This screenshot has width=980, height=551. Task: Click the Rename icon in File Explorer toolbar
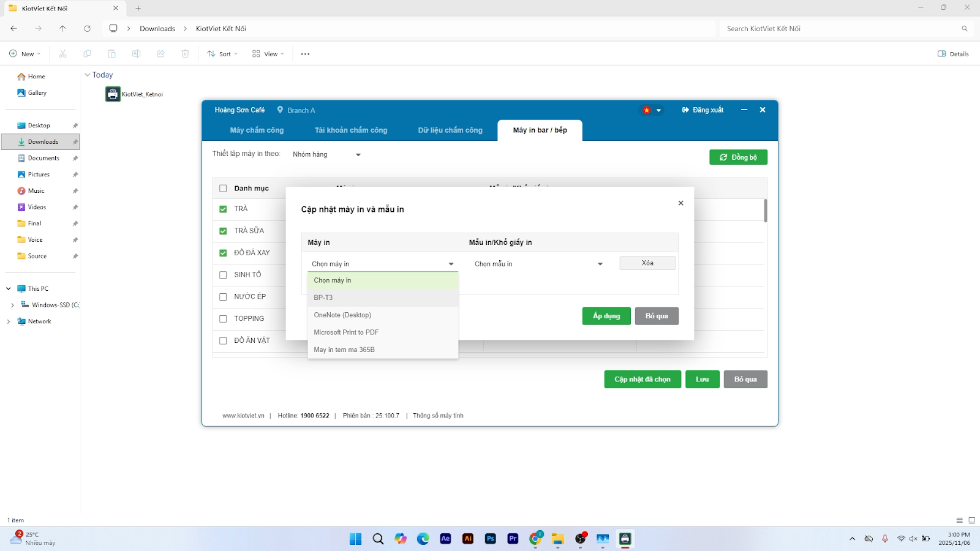coord(136,54)
